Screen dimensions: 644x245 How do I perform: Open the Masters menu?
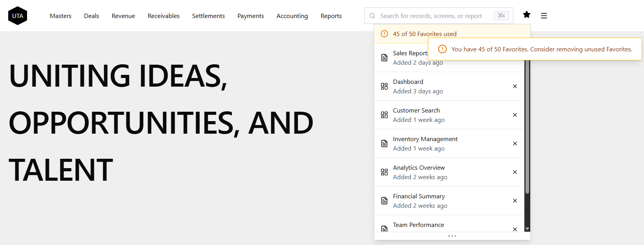(60, 16)
